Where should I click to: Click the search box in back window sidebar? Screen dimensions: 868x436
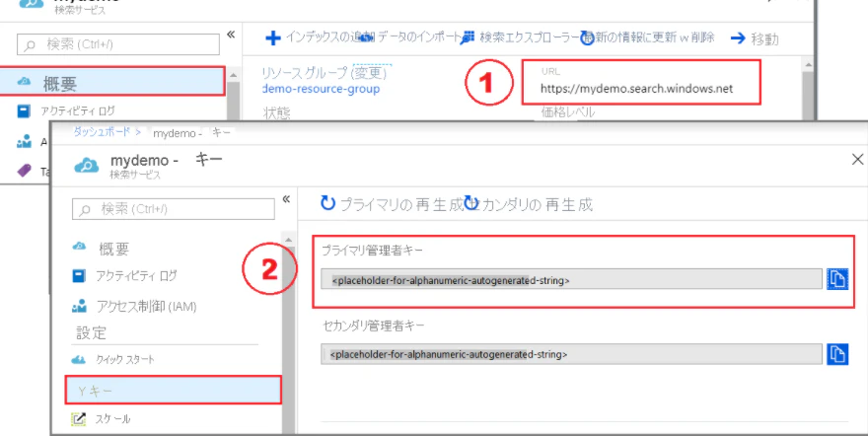coord(118,44)
